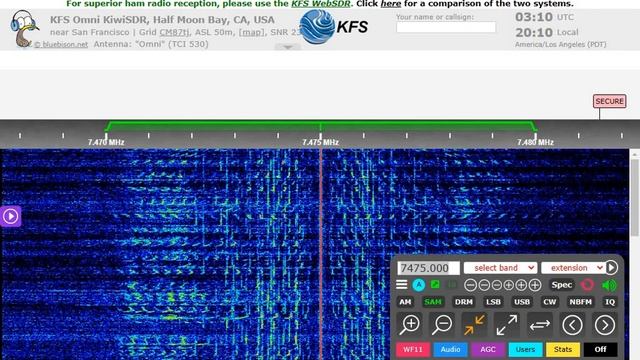
Task: Click the kiwi bird with headphones logo
Action: tap(24, 29)
